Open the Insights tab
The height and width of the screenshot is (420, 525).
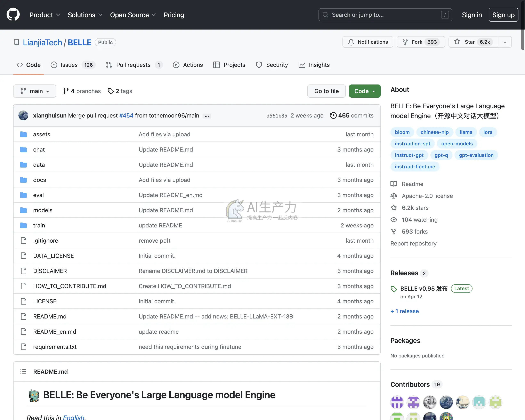[314, 65]
